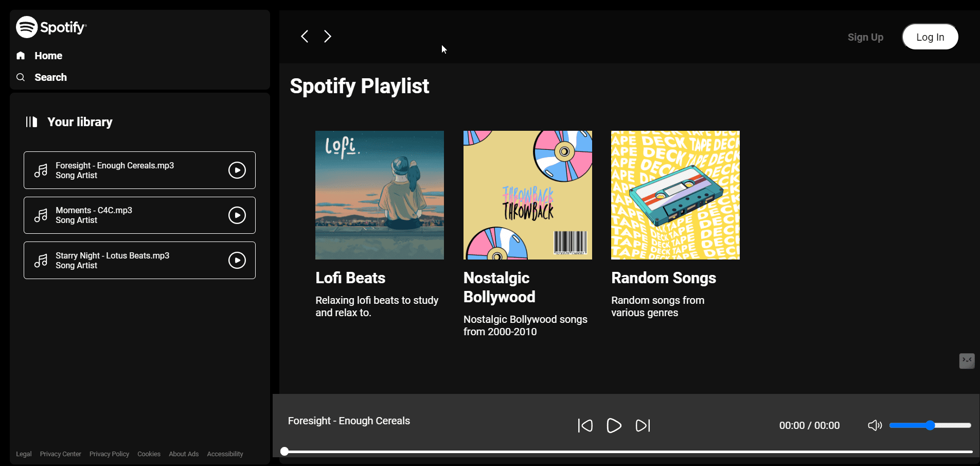Screen dimensions: 980x466
Task: Click the Log In button
Action: pos(930,37)
